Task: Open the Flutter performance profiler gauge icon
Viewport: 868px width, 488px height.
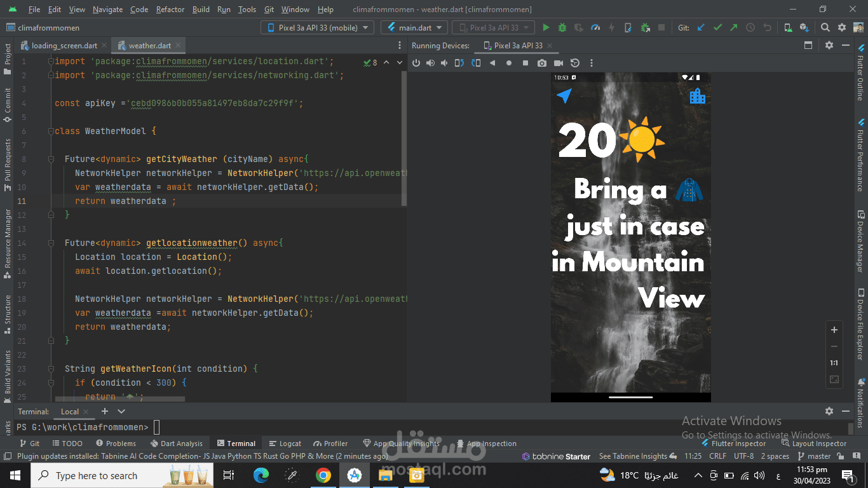Action: click(x=595, y=27)
